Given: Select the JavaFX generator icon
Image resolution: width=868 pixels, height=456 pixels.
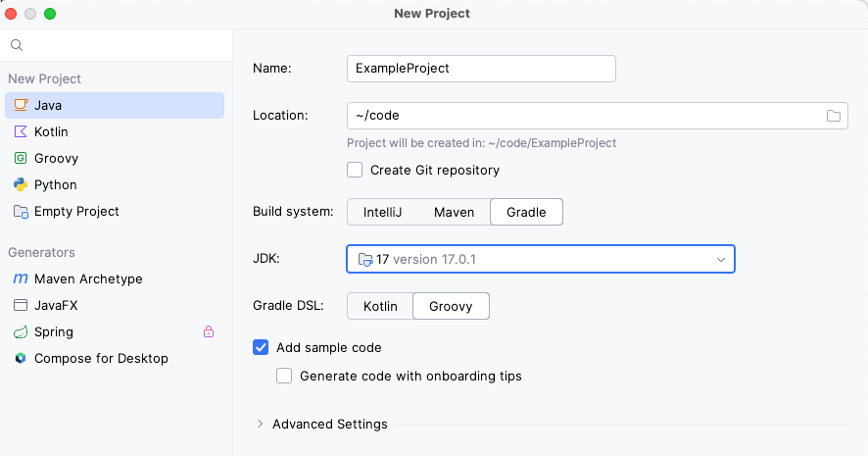Looking at the screenshot, I should tap(21, 305).
